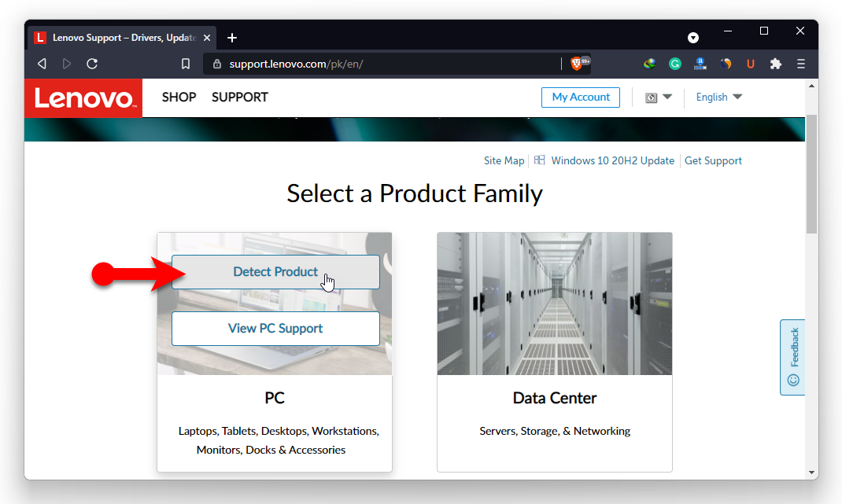The height and width of the screenshot is (504, 842).
Task: Open the SUPPORT menu
Action: [240, 97]
